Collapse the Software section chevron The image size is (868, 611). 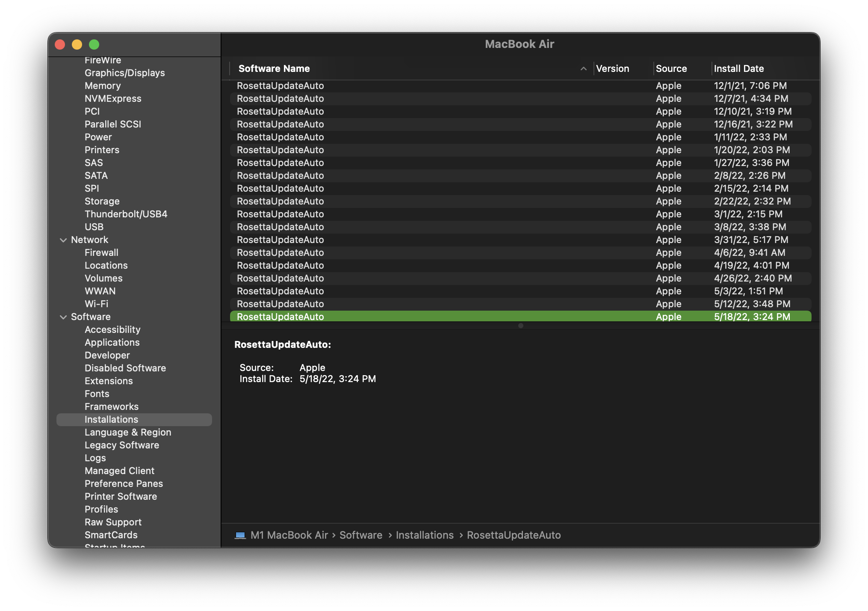coord(63,317)
